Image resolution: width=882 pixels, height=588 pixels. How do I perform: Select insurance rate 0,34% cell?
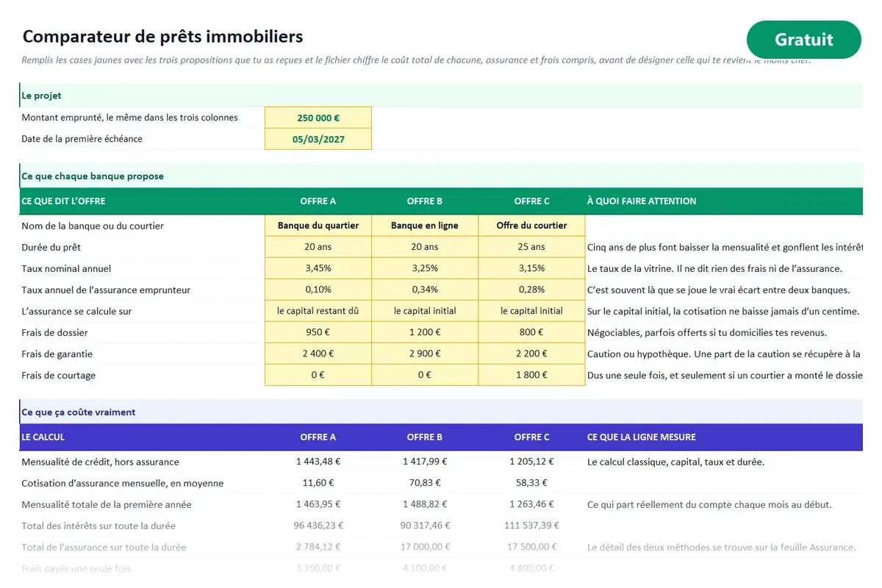425,290
